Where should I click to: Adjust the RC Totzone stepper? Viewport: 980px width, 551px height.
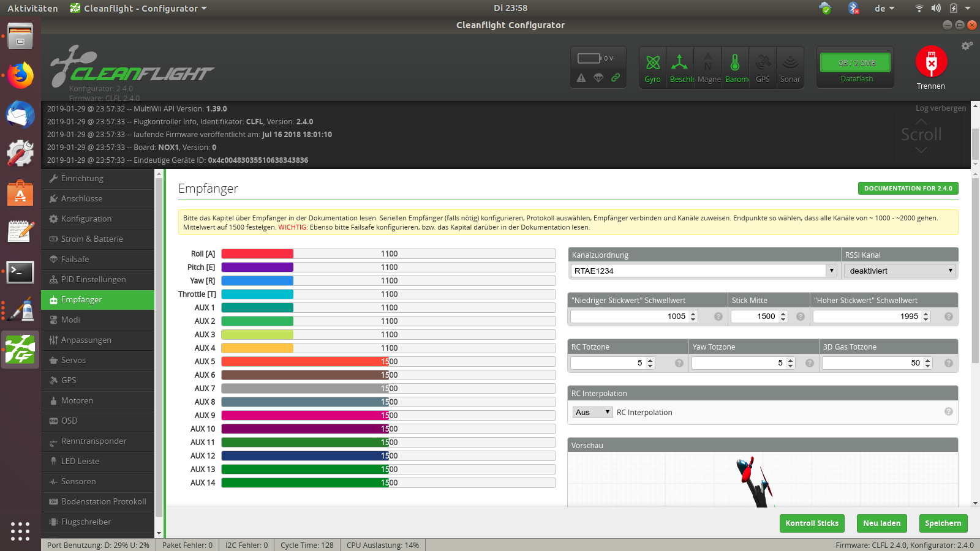click(x=650, y=363)
